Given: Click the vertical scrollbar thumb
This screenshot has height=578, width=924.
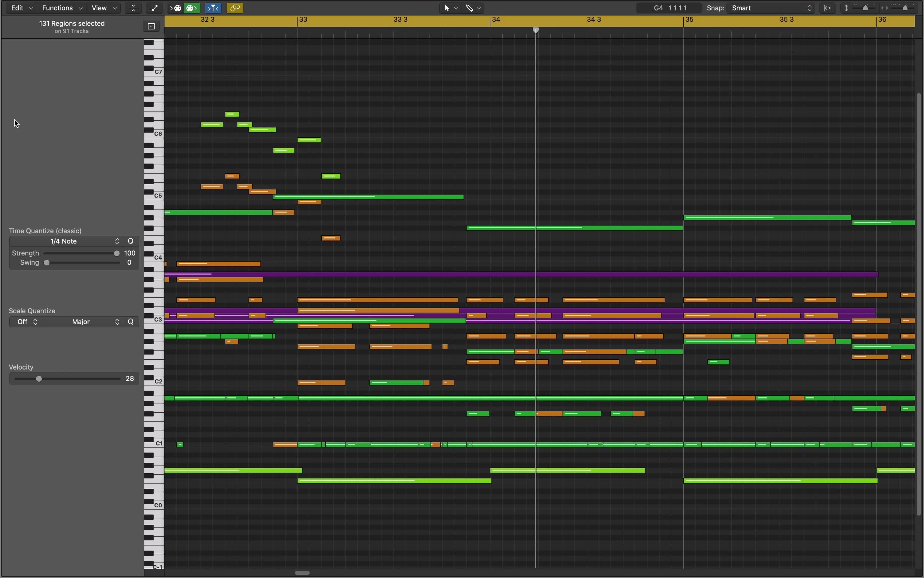Looking at the screenshot, I should point(919,304).
